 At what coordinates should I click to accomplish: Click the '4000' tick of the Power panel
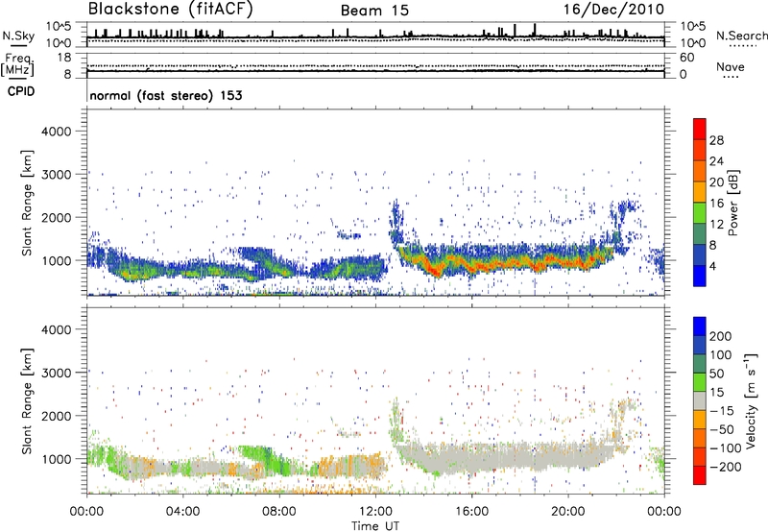(56, 132)
